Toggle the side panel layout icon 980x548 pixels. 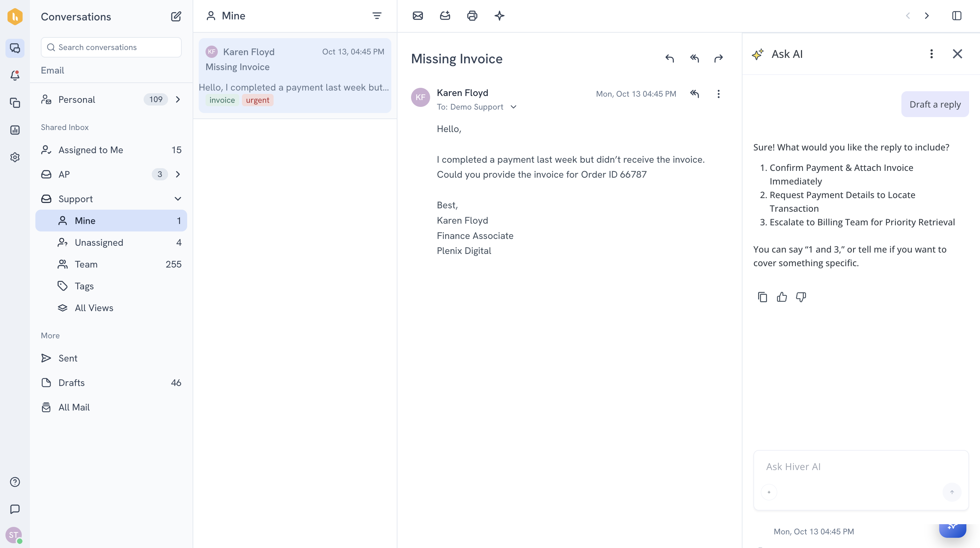(957, 16)
